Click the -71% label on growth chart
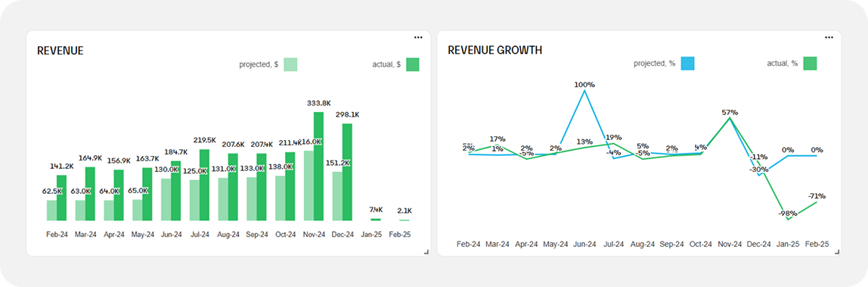The width and height of the screenshot is (868, 287). click(x=817, y=195)
